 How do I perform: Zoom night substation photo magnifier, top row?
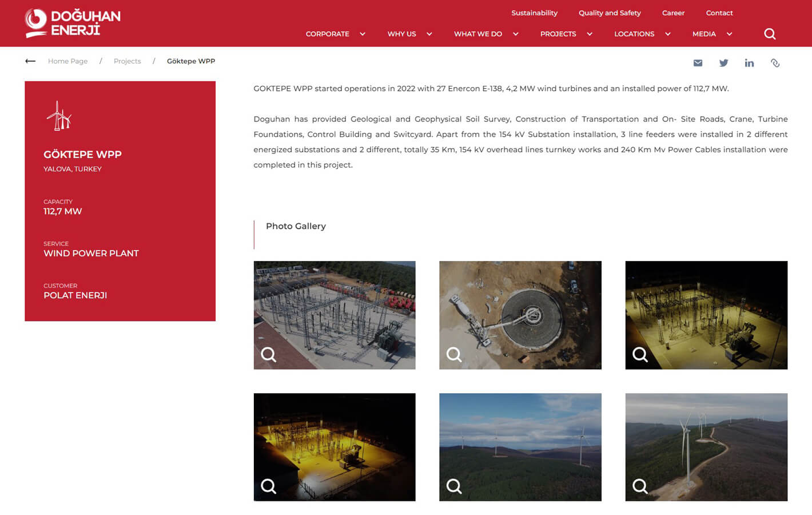coord(640,355)
